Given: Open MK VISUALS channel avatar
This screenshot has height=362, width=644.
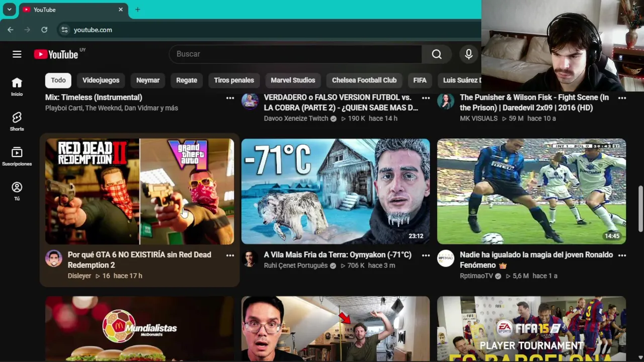Looking at the screenshot, I should tap(446, 101).
